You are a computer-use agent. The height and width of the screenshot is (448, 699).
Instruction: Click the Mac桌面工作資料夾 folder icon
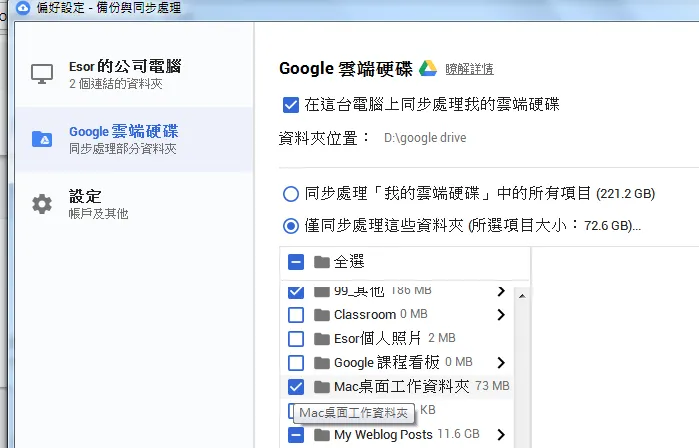[x=321, y=386]
